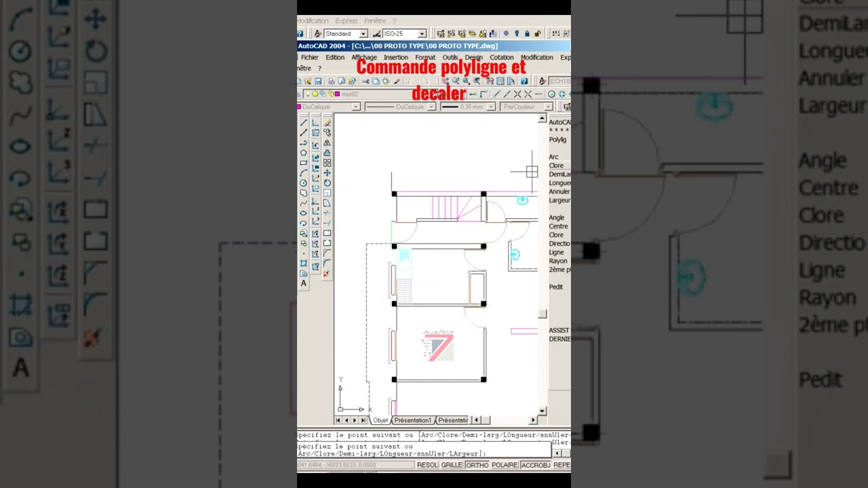Choose Ligne option in screen menu

(x=556, y=252)
